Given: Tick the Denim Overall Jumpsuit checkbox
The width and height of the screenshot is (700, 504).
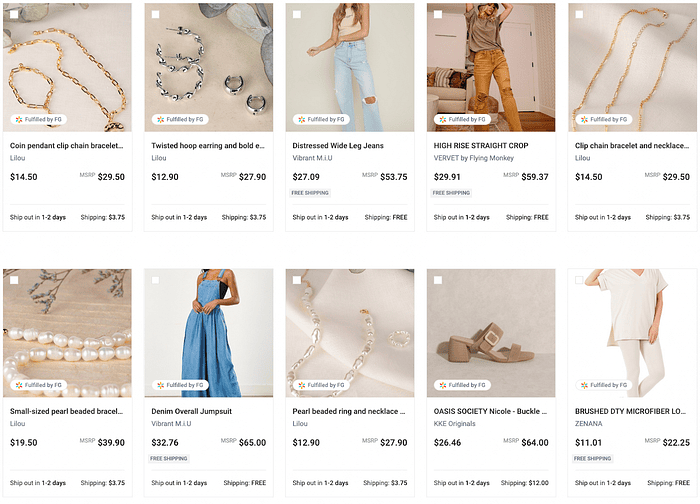Looking at the screenshot, I should (155, 281).
